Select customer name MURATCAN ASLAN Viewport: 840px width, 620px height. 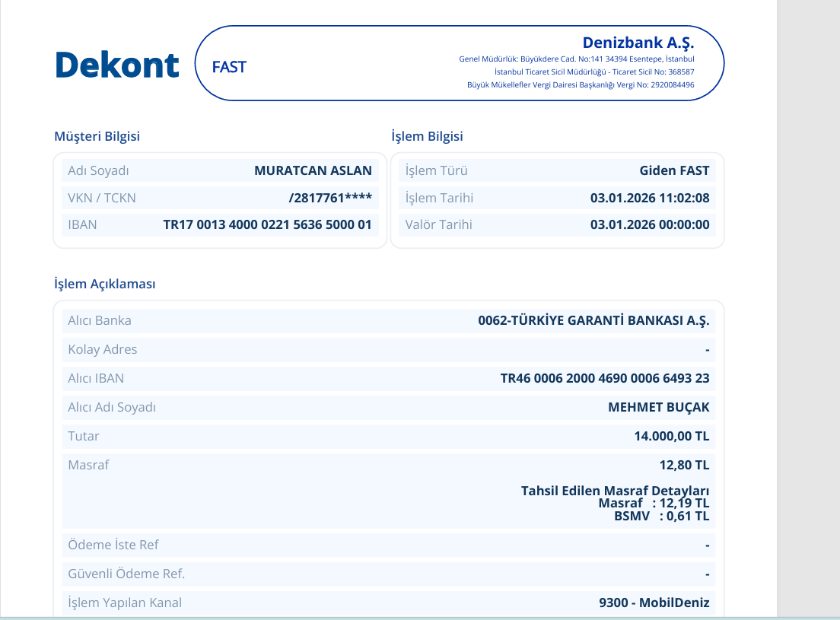pyautogui.click(x=313, y=171)
